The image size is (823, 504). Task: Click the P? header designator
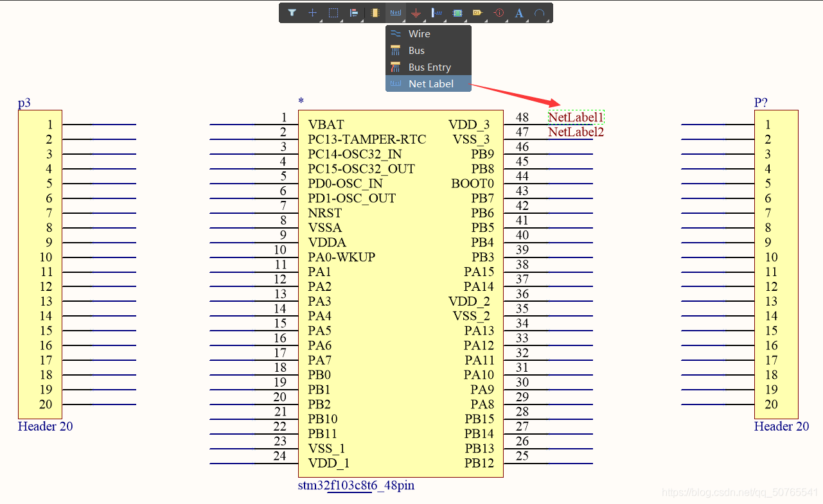coord(761,103)
